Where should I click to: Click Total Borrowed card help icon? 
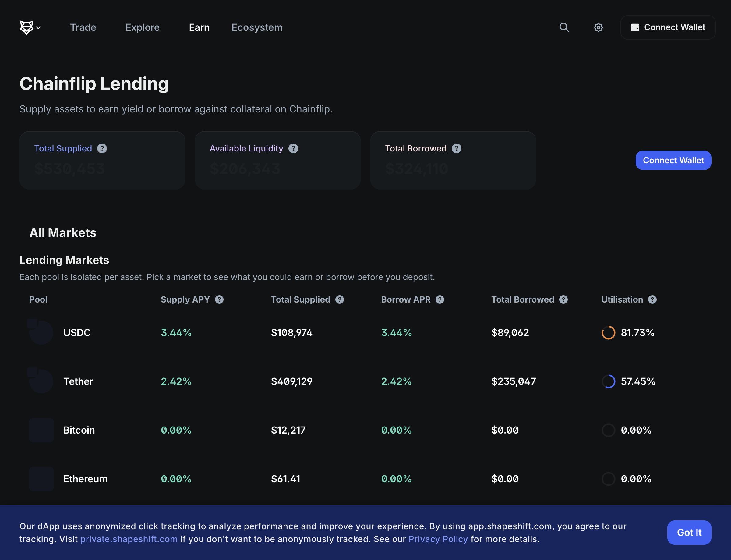coord(456,148)
